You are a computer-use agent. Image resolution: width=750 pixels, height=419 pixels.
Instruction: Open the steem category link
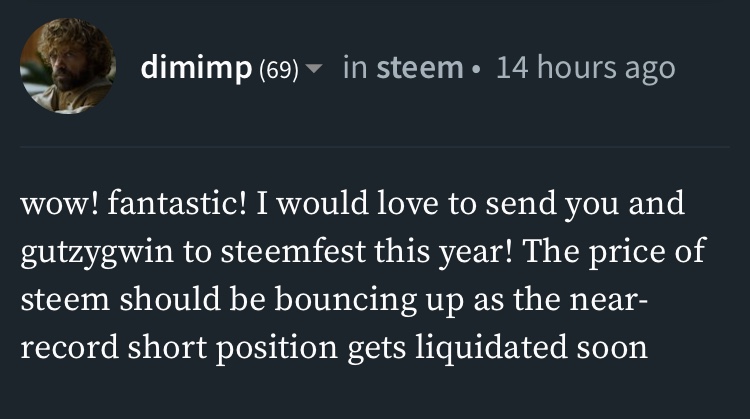pos(420,67)
